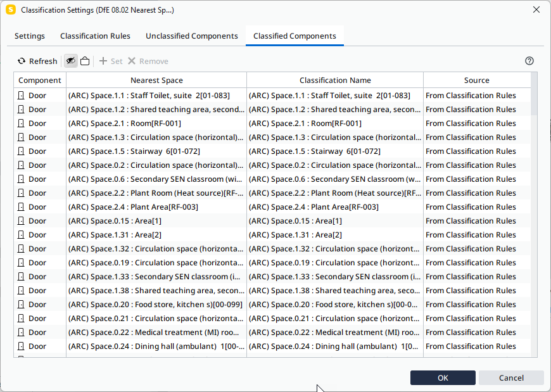Switch to the Settings tab
Image resolution: width=551 pixels, height=392 pixels.
[x=30, y=36]
